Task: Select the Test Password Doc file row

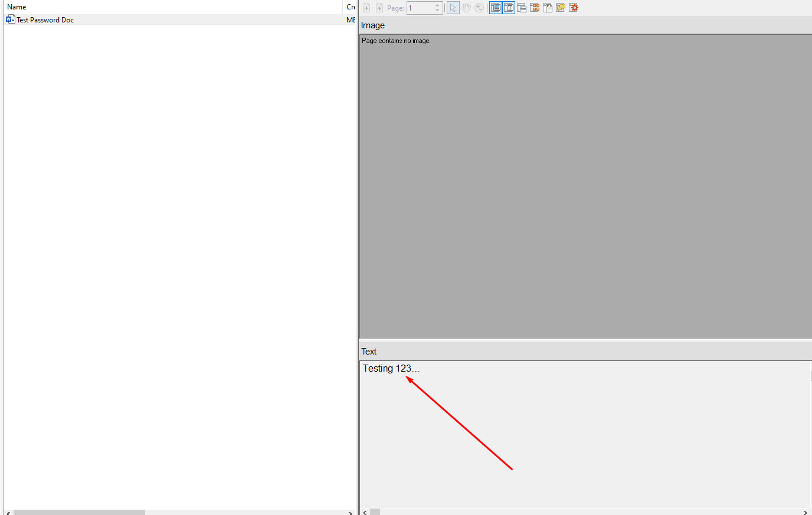Action: coord(179,19)
